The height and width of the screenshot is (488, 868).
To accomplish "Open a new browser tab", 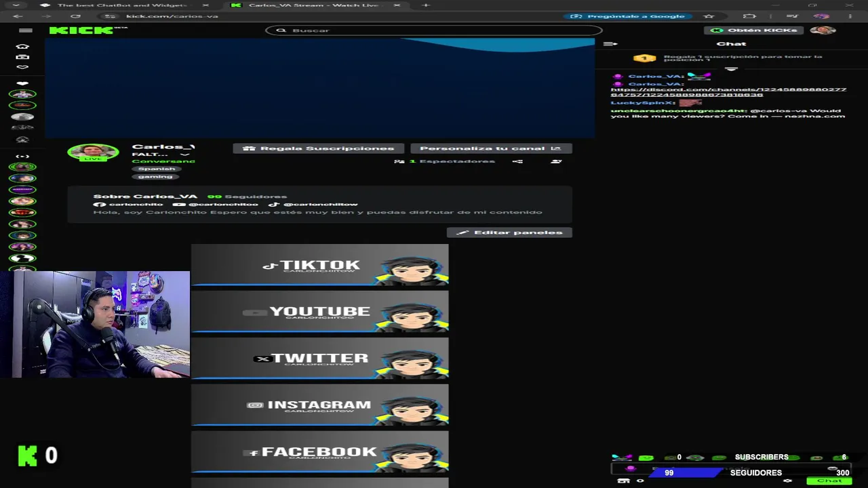I will point(426,5).
